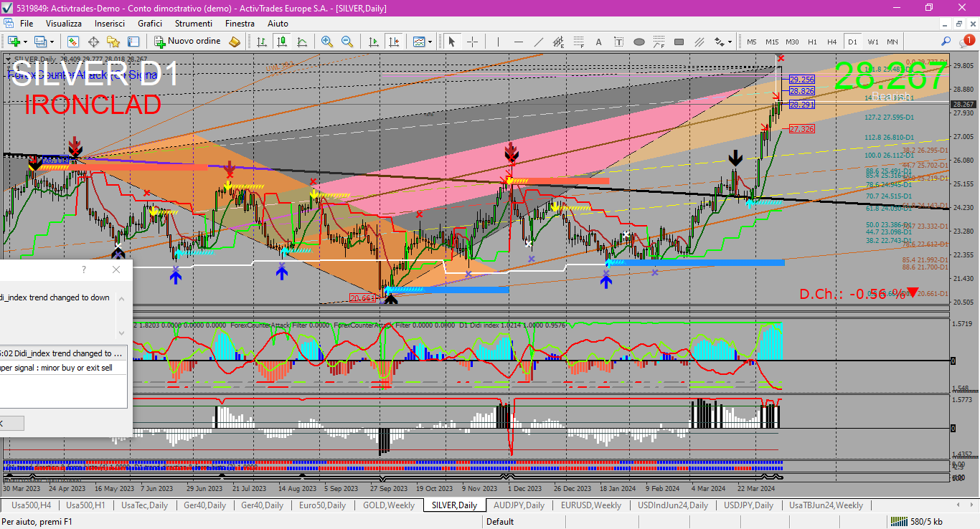Select the Fibonacci arc tool
Image resolution: width=980 pixels, height=529 pixels.
coord(659,42)
